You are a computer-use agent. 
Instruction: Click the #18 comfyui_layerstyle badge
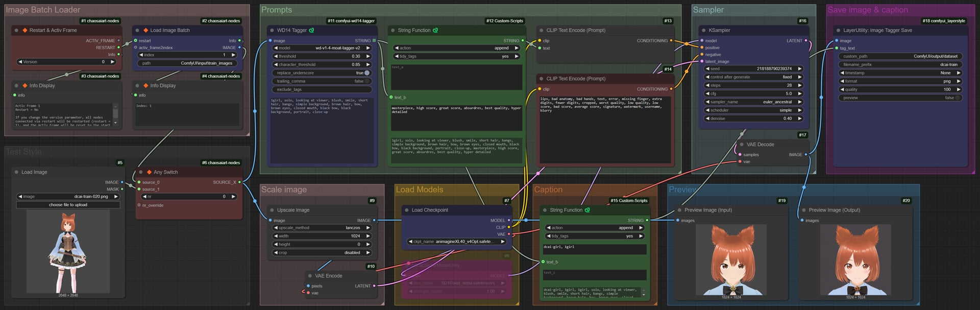944,21
